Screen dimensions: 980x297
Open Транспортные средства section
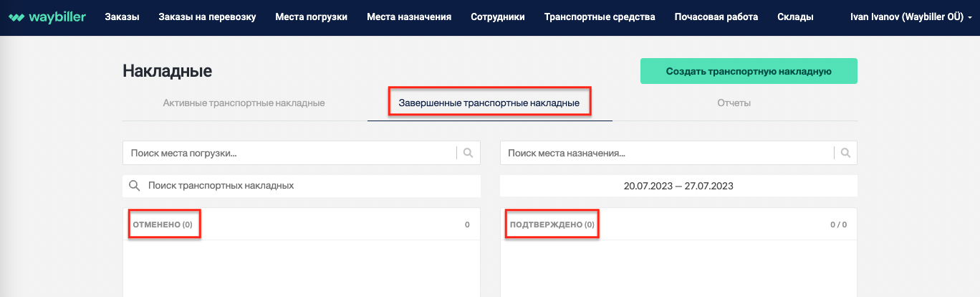(x=600, y=16)
